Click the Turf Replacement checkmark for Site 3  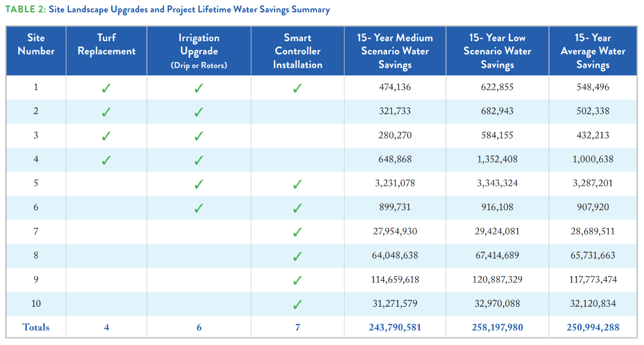tap(106, 136)
